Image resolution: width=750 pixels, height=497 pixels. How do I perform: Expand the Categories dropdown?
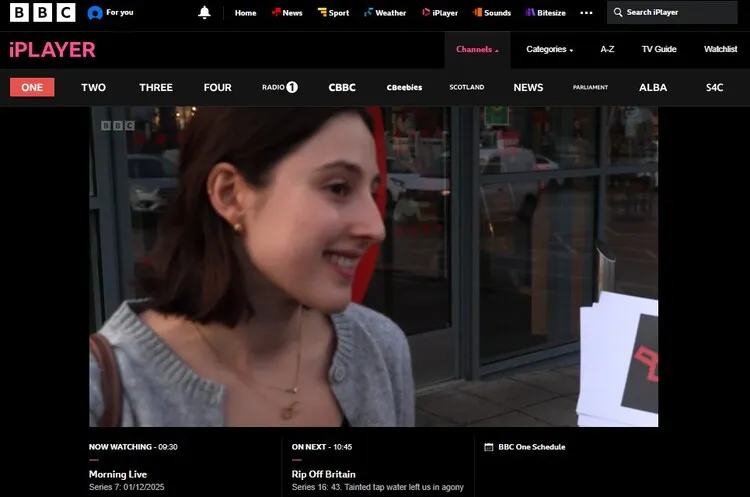coord(550,49)
